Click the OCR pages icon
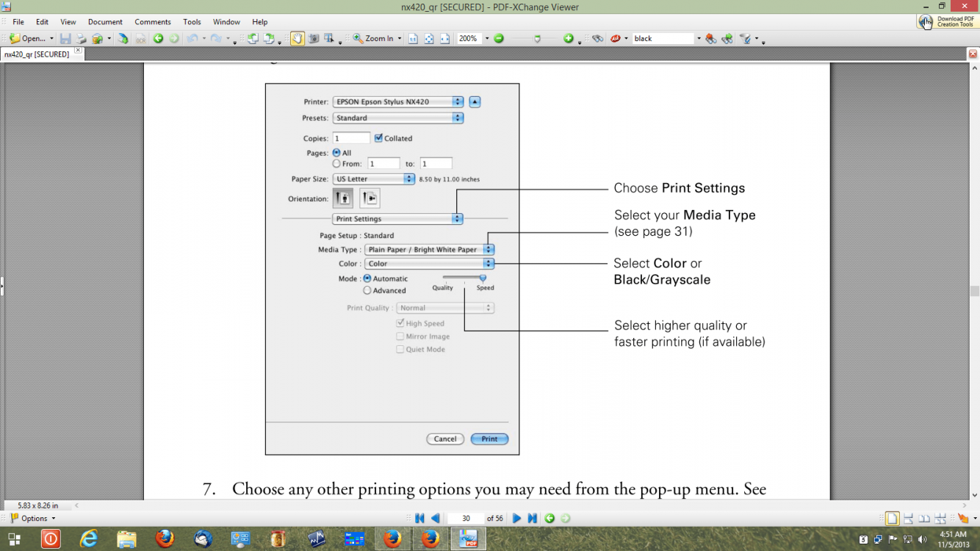The width and height of the screenshot is (980, 551). (x=140, y=38)
